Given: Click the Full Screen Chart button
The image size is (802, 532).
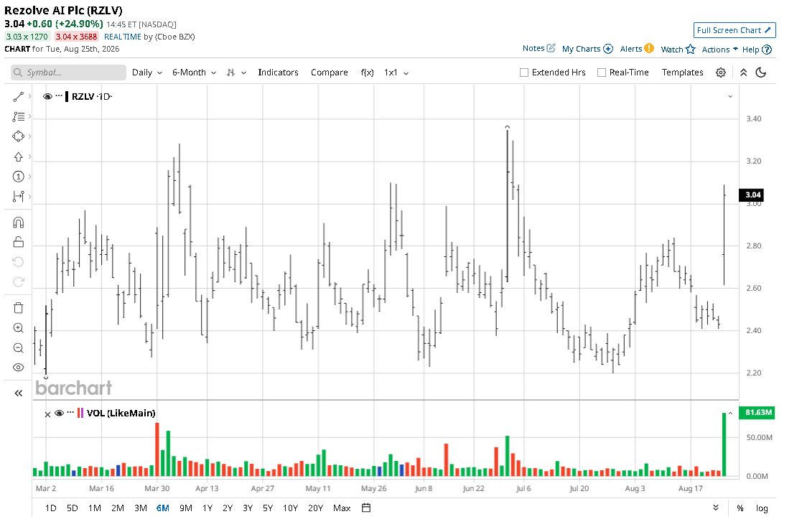Looking at the screenshot, I should (735, 30).
